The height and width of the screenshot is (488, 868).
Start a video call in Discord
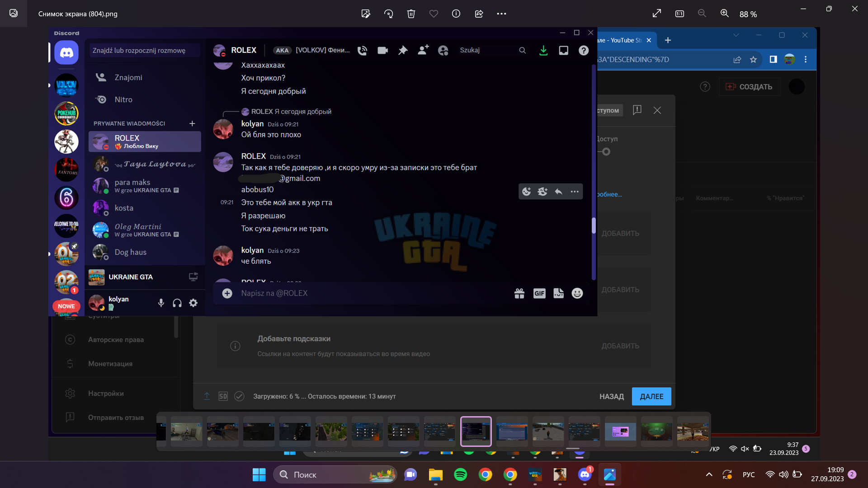click(x=382, y=50)
